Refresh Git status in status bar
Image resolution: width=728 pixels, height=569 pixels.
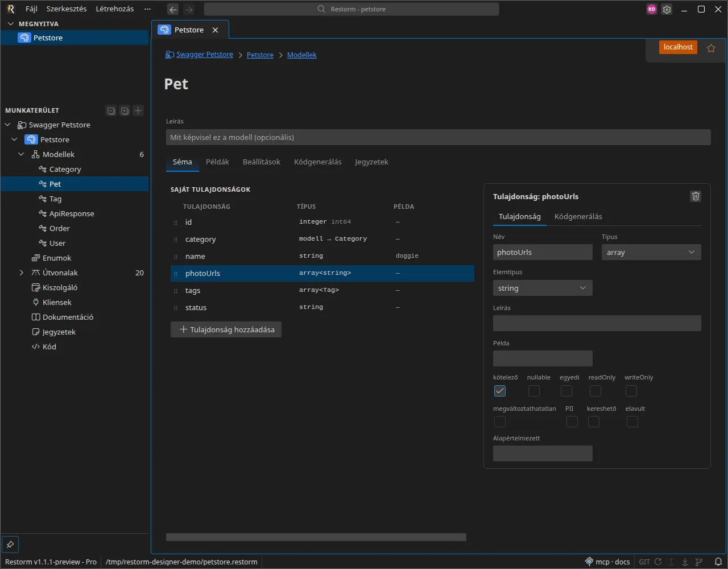pyautogui.click(x=658, y=562)
